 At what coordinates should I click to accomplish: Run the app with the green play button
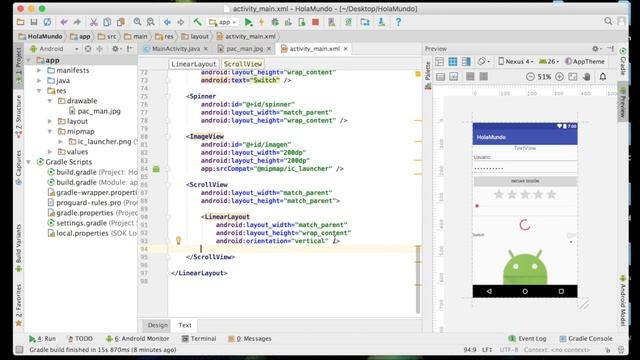[248, 22]
